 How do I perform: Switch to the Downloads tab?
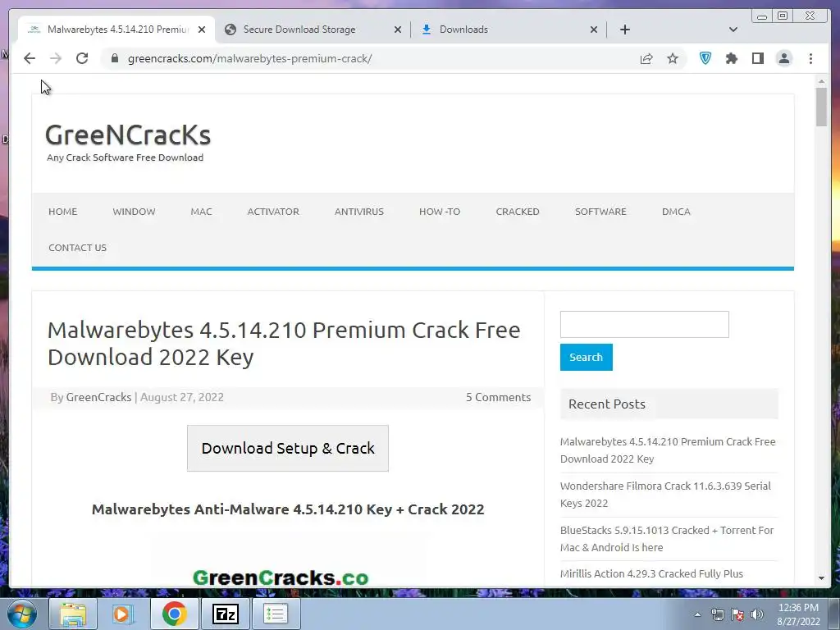pyautogui.click(x=463, y=30)
